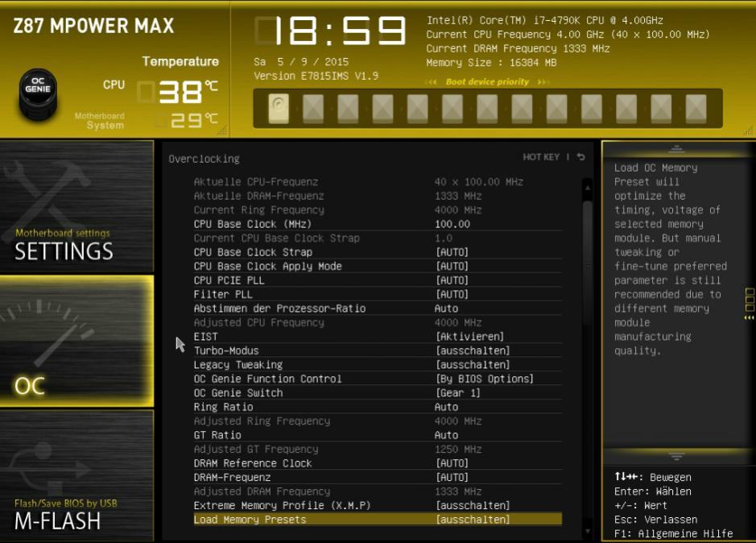Image resolution: width=756 pixels, height=543 pixels.
Task: Click the Overclocking page title
Action: tap(204, 159)
